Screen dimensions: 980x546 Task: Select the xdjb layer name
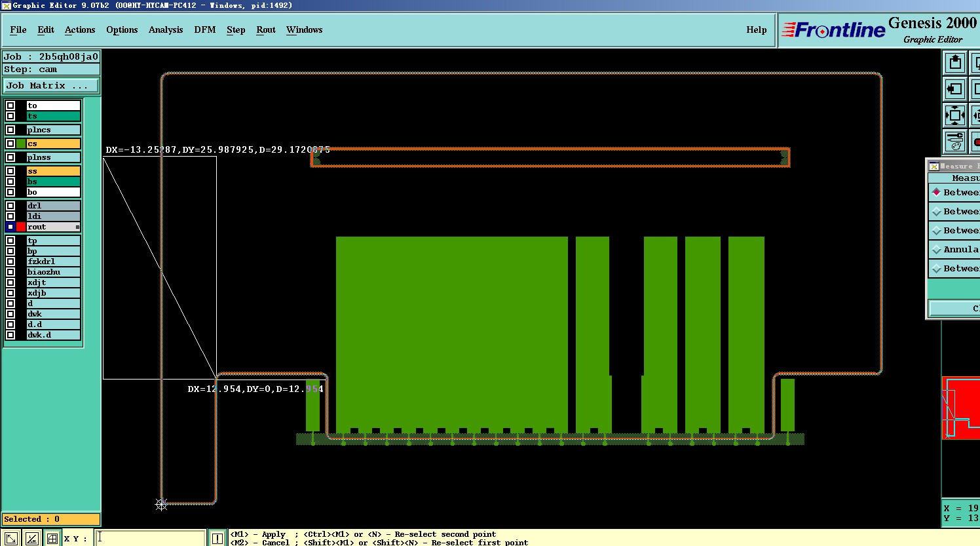coord(54,293)
